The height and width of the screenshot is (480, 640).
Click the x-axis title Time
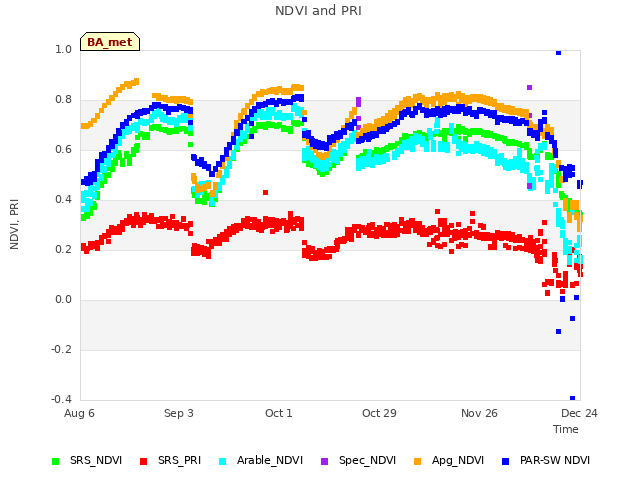566,429
